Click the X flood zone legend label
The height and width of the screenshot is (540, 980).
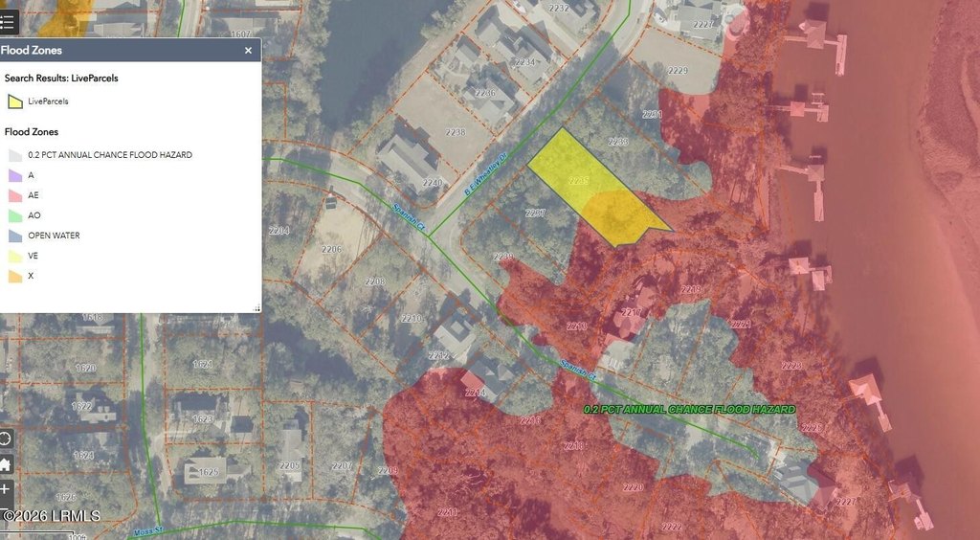pyautogui.click(x=31, y=276)
